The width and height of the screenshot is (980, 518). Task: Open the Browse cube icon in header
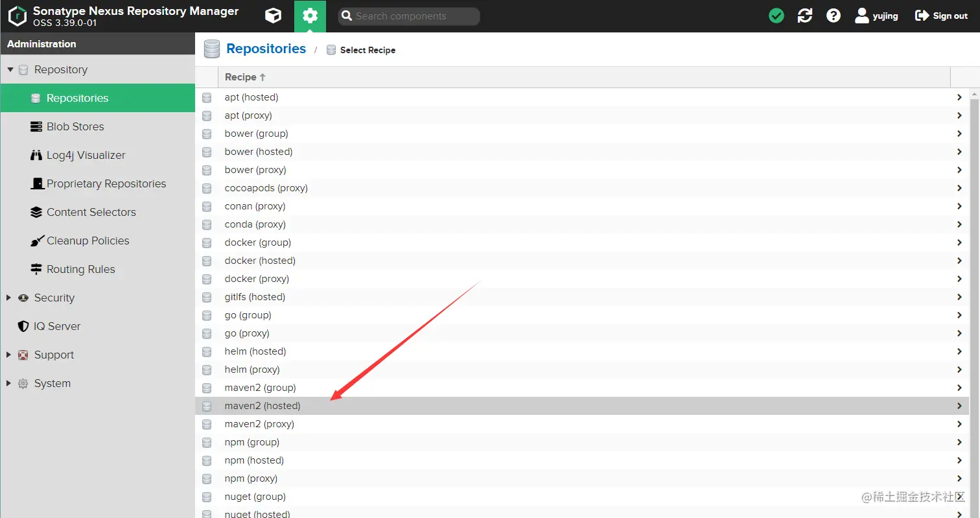(274, 16)
